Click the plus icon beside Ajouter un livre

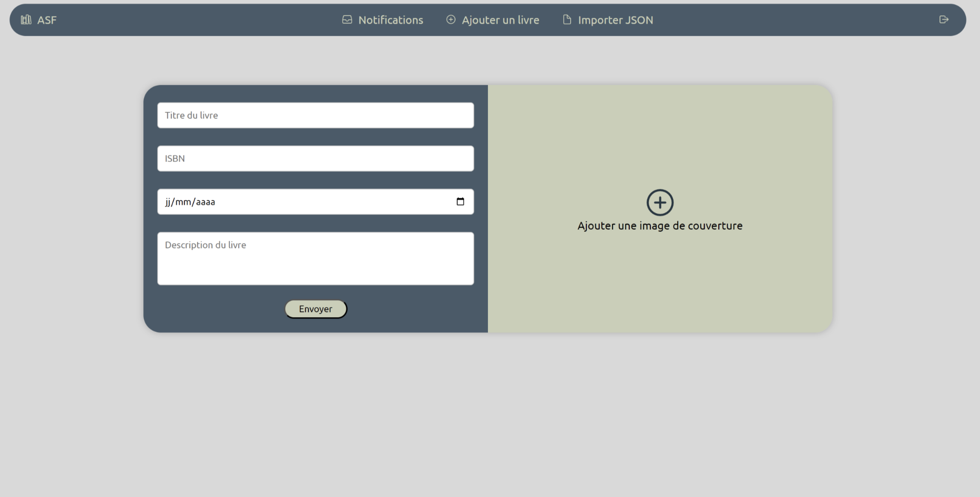pos(451,20)
